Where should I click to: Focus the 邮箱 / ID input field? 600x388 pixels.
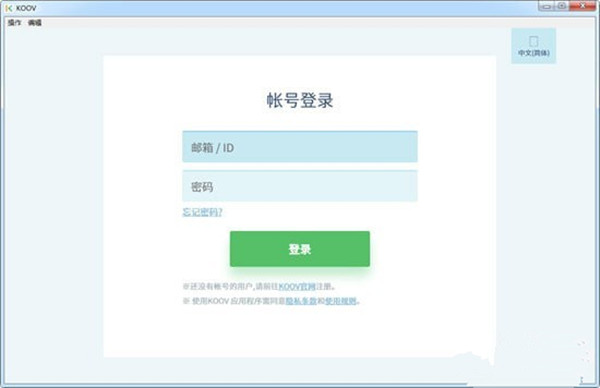point(300,147)
